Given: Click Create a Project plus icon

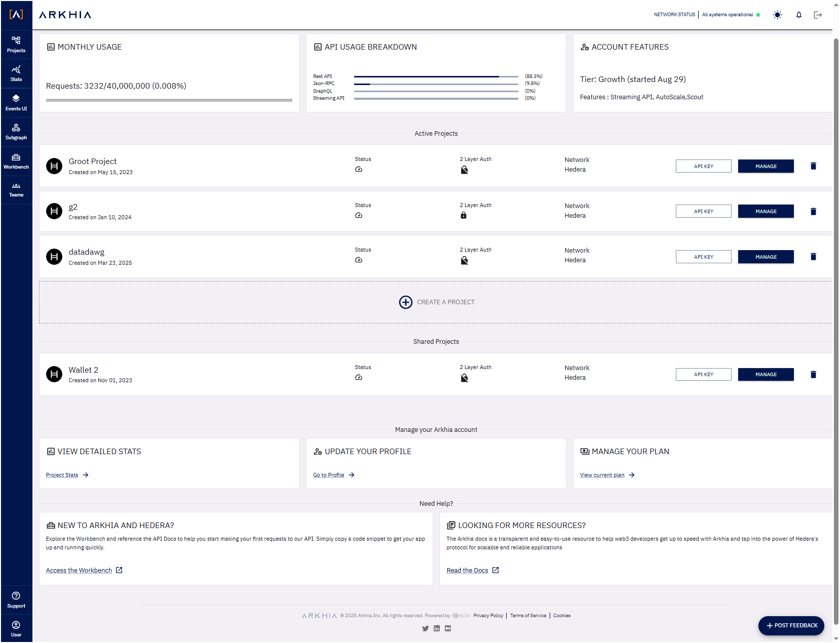Looking at the screenshot, I should point(405,302).
